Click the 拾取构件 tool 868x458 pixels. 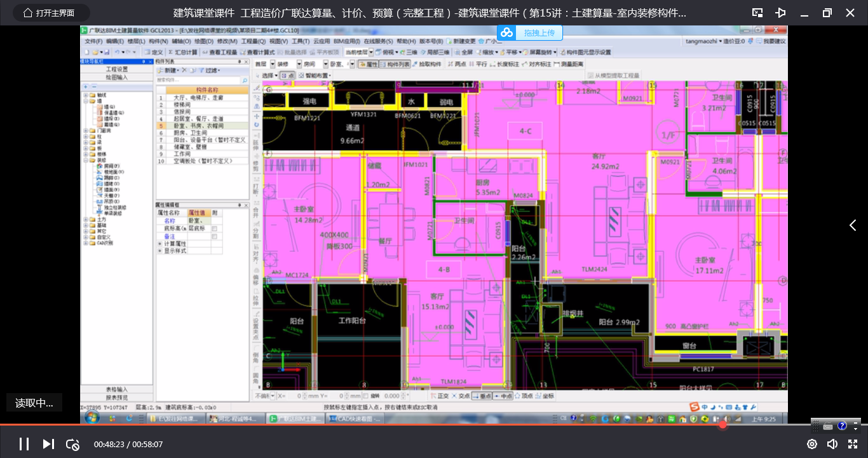[x=427, y=64]
